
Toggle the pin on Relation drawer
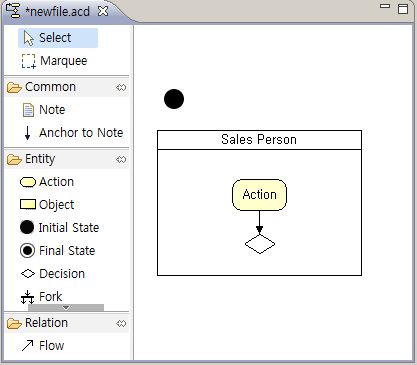tap(121, 323)
